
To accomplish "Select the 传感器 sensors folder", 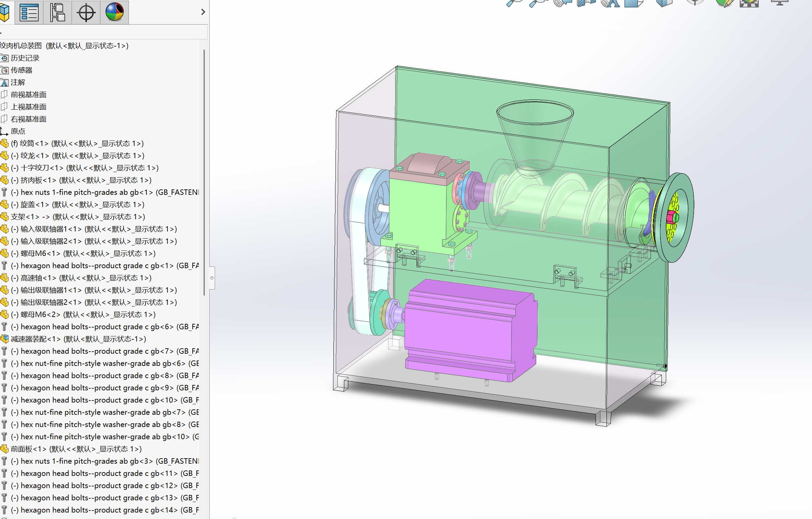I will coord(21,70).
